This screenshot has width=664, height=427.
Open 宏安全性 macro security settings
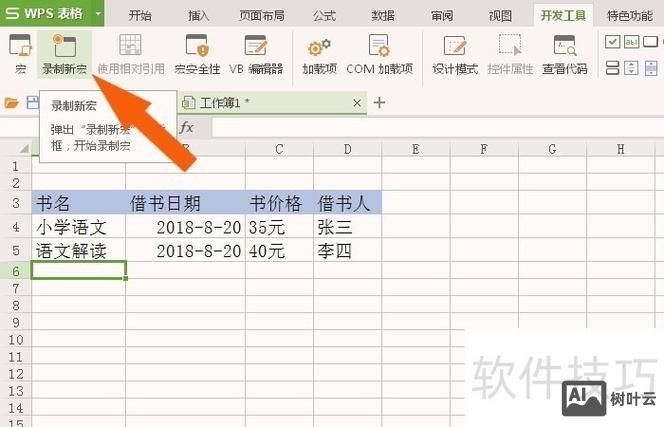pyautogui.click(x=197, y=54)
